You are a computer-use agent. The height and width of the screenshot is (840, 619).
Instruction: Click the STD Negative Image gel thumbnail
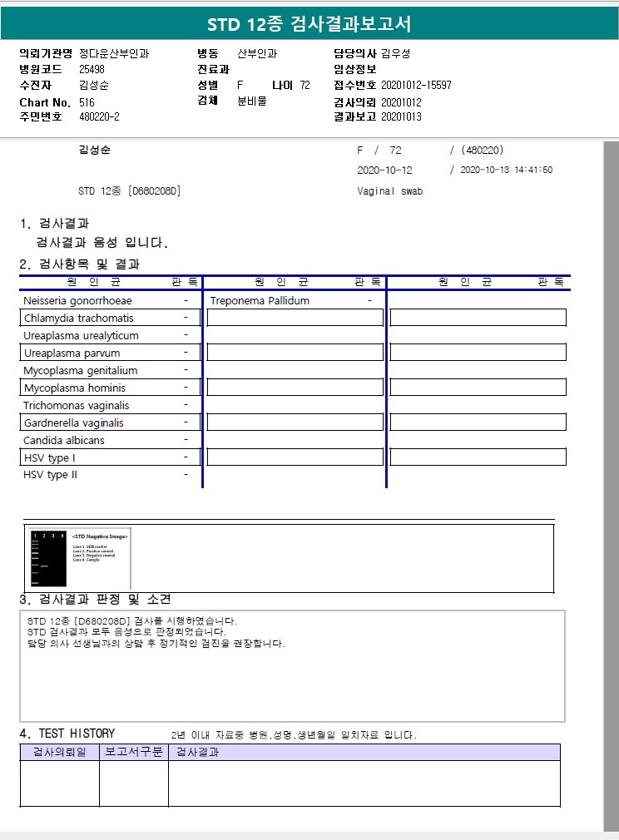click(x=78, y=558)
